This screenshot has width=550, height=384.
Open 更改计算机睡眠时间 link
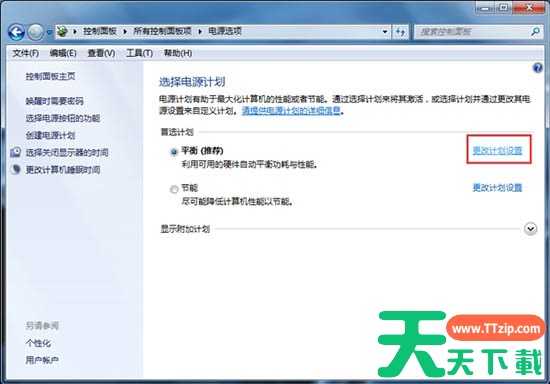click(63, 170)
